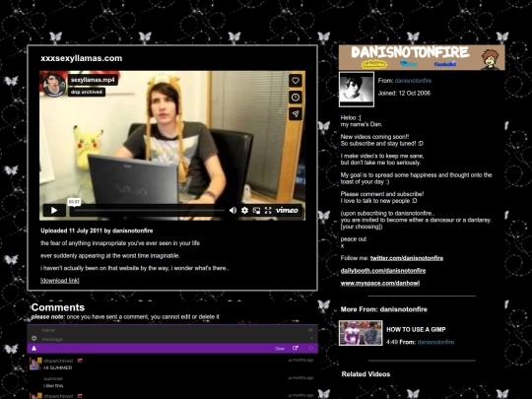The height and width of the screenshot is (399, 532).
Task: Visit dailybooth.com/danisnotonfire link
Action: tap(383, 271)
